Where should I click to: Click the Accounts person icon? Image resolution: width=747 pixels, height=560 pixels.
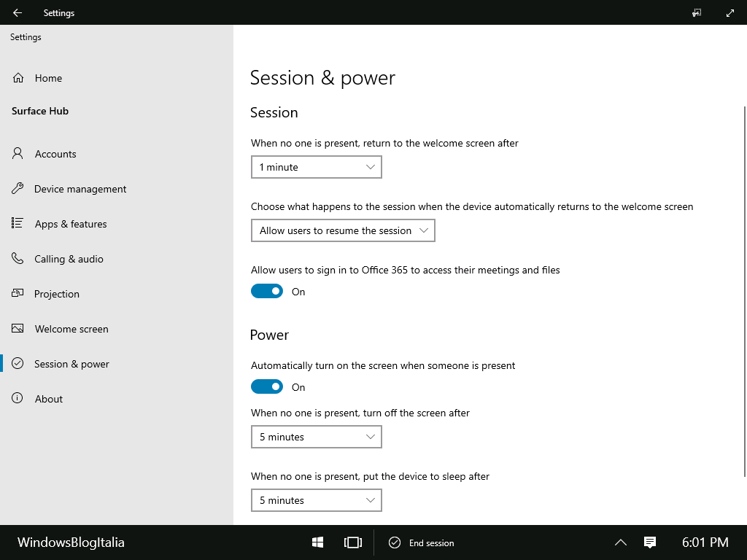coord(18,153)
